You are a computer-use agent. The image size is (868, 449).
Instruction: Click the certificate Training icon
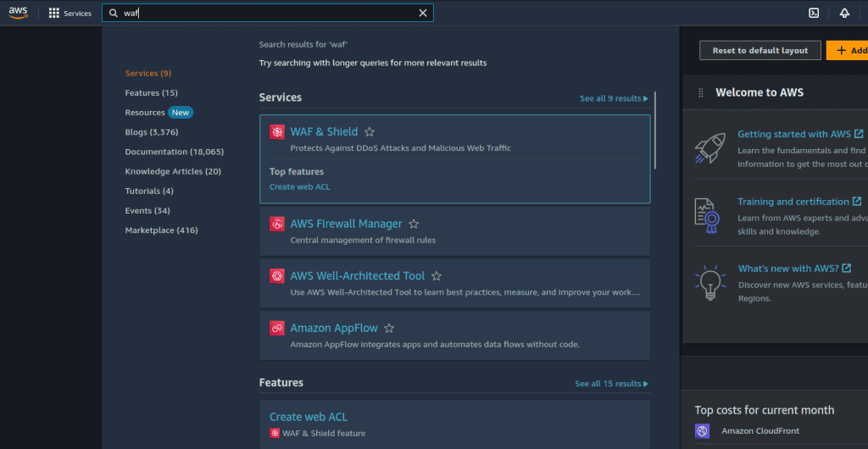click(x=707, y=216)
